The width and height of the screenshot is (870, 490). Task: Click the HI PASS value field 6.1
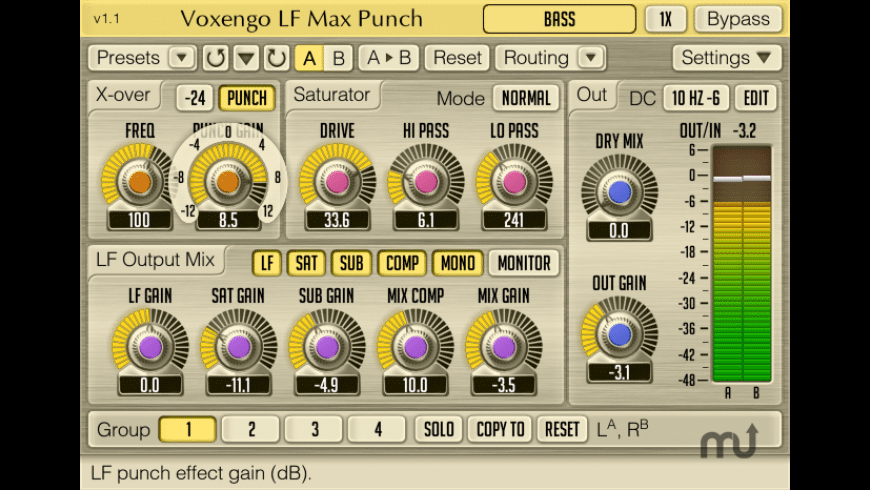point(426,220)
